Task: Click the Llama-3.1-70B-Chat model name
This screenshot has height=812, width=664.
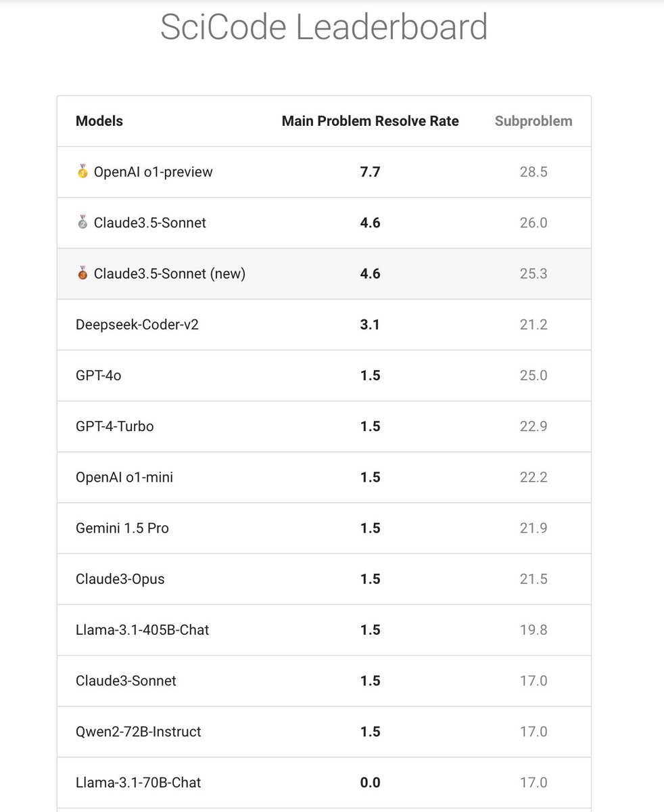Action: point(139,783)
